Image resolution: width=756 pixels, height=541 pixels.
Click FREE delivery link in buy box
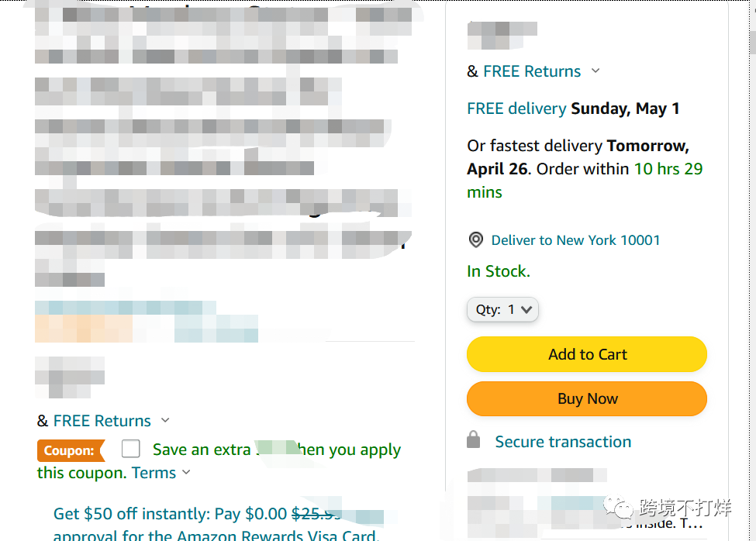point(516,109)
